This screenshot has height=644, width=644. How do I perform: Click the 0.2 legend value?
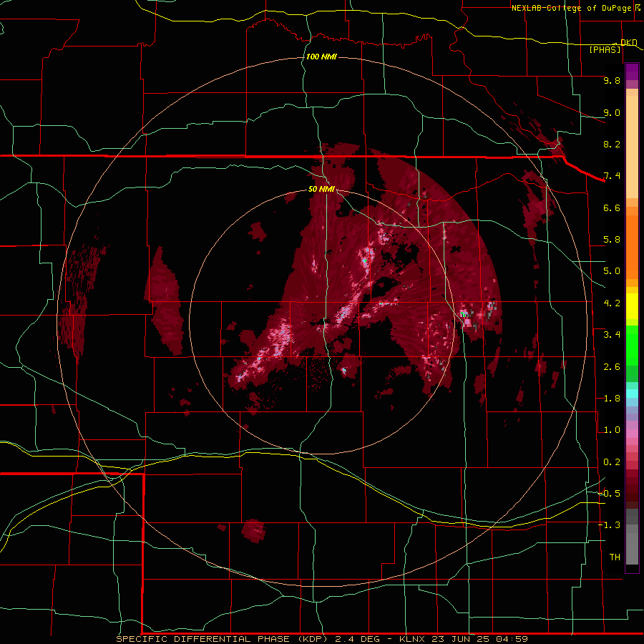pyautogui.click(x=612, y=462)
